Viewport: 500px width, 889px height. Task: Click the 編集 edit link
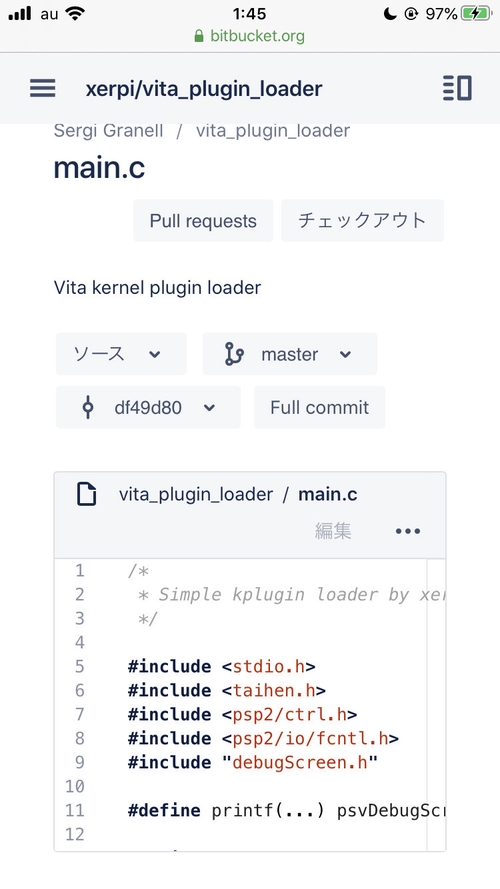[333, 531]
